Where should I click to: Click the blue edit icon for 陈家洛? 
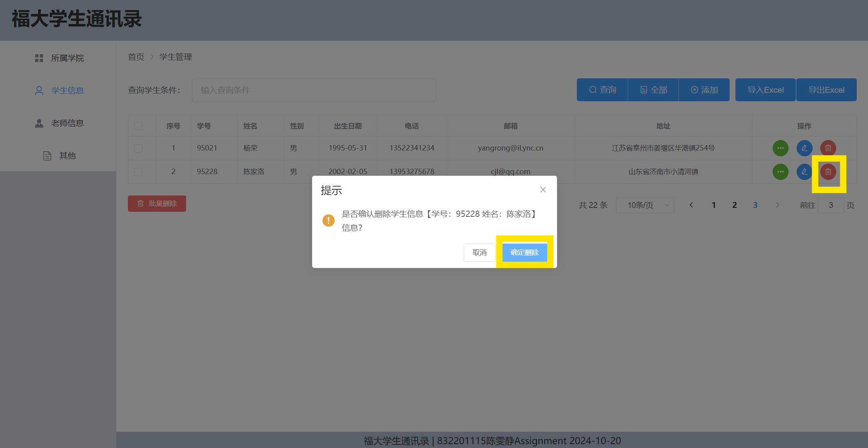804,172
